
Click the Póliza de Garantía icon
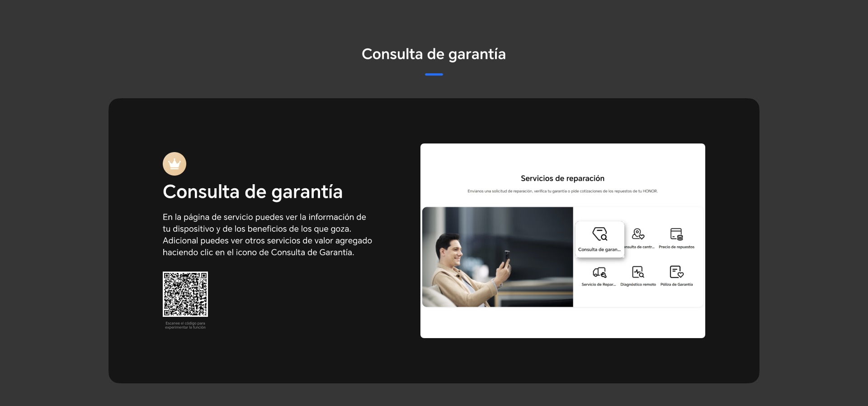[x=676, y=272]
